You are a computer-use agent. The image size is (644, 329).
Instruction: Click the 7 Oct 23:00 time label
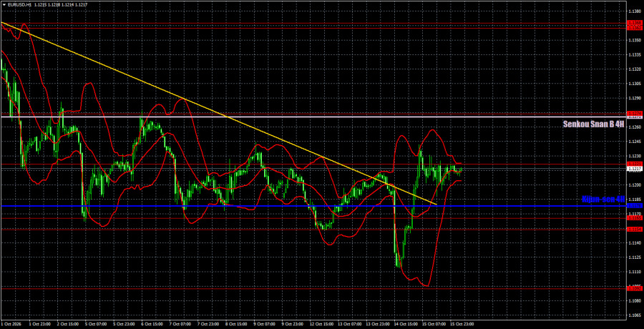pyautogui.click(x=208, y=324)
